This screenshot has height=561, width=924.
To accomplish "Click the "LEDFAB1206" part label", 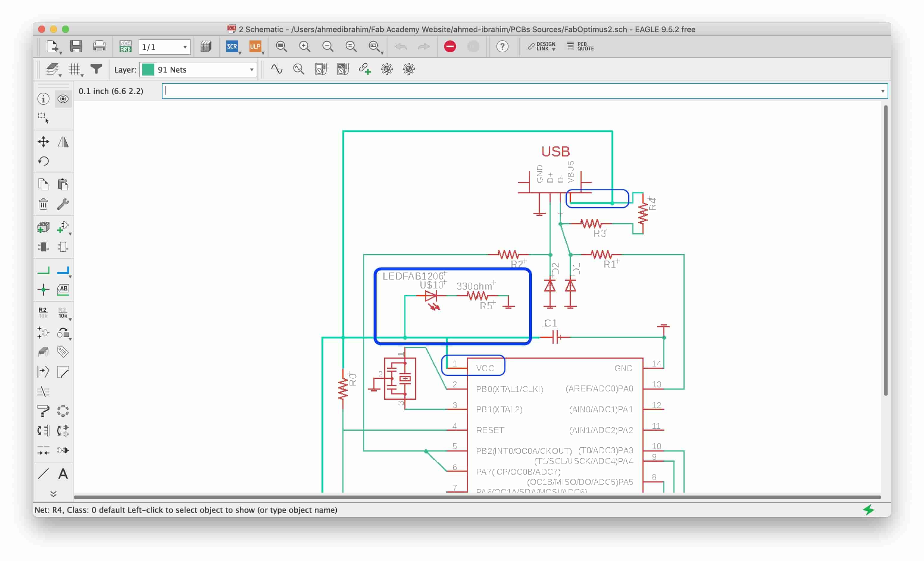I will (413, 276).
